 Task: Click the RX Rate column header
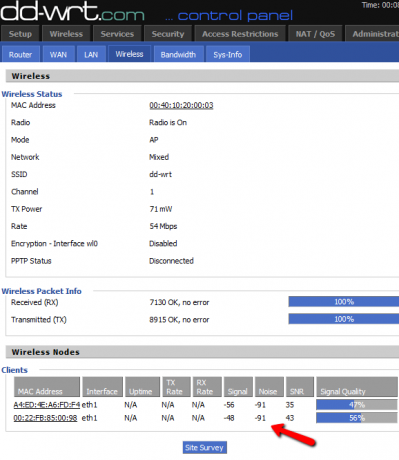[207, 387]
